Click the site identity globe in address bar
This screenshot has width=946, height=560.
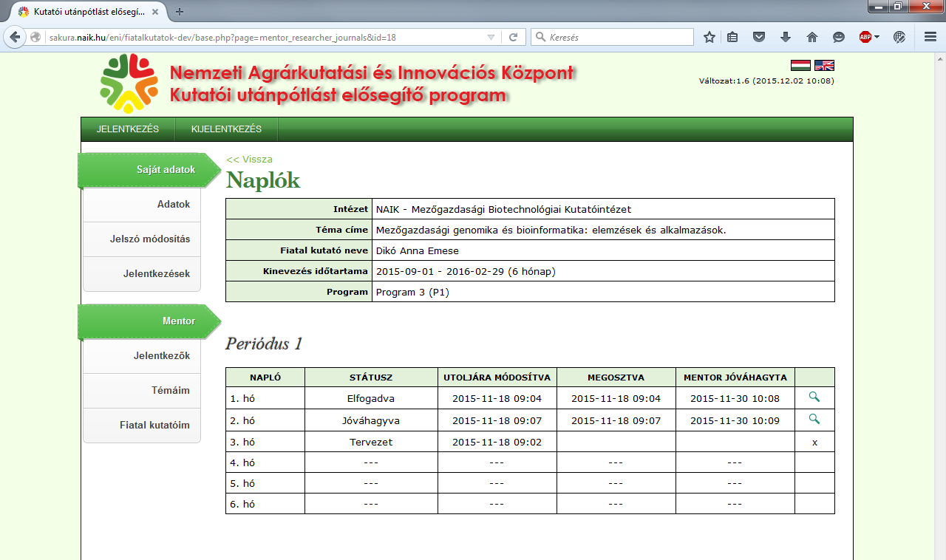coord(35,37)
